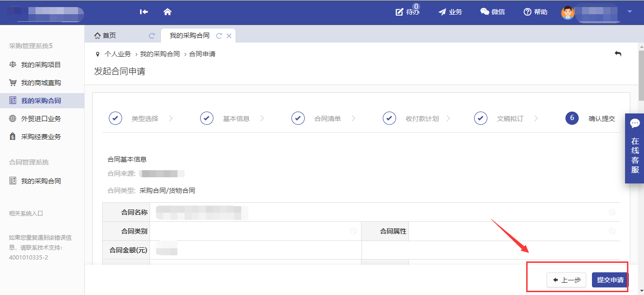Viewport: 644px width, 295px height.
Task: Open 我的商城直购 in the sidebar
Action: [41, 83]
